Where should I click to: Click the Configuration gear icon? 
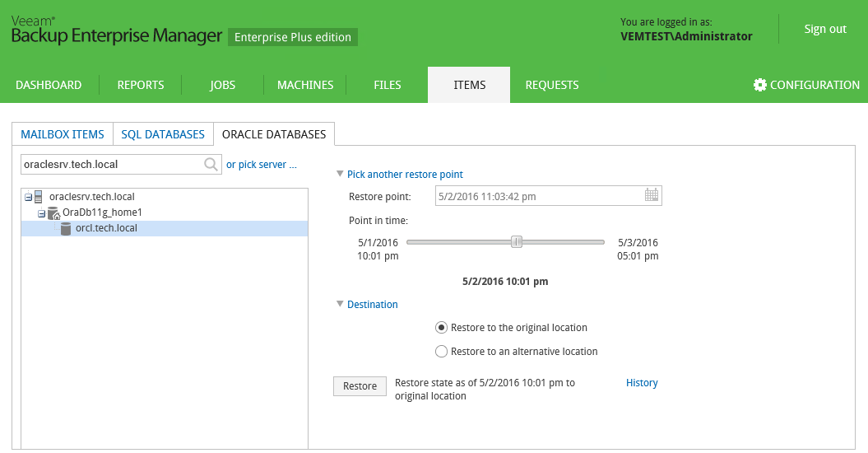point(760,85)
